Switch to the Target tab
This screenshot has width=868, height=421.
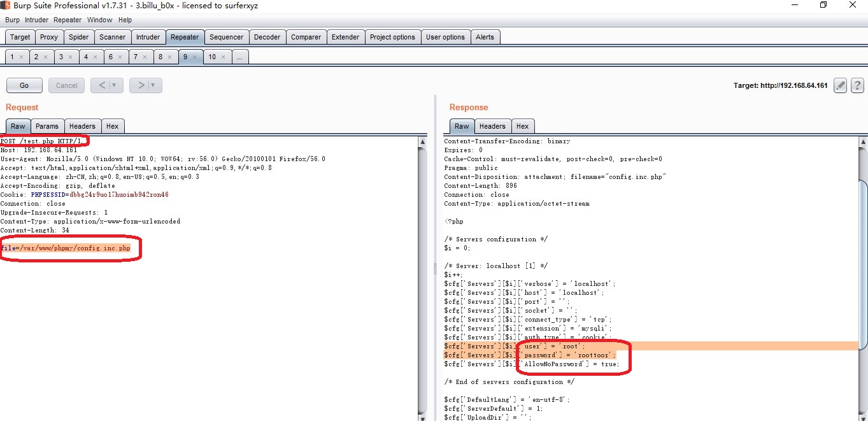tap(20, 37)
